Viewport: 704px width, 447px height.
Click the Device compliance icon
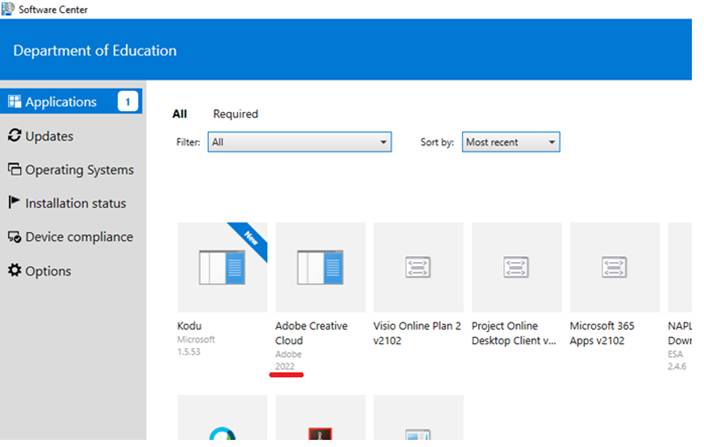pyautogui.click(x=14, y=237)
